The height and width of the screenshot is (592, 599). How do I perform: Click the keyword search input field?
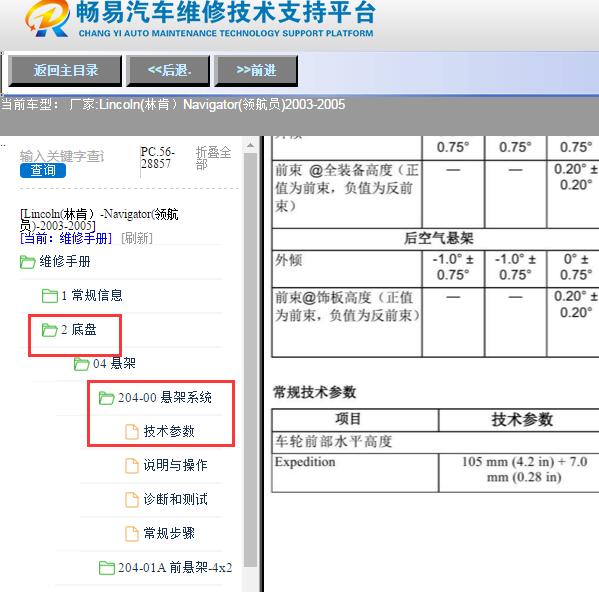click(62, 156)
